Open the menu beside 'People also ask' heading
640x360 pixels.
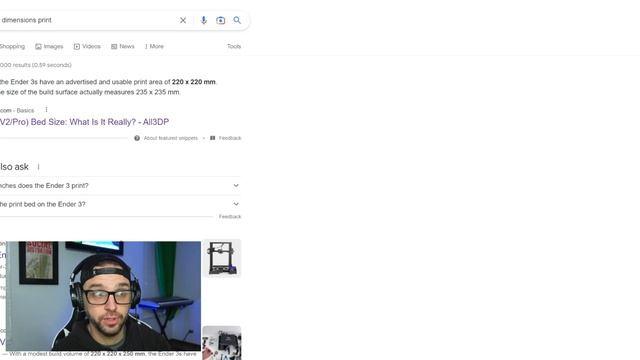point(38,167)
